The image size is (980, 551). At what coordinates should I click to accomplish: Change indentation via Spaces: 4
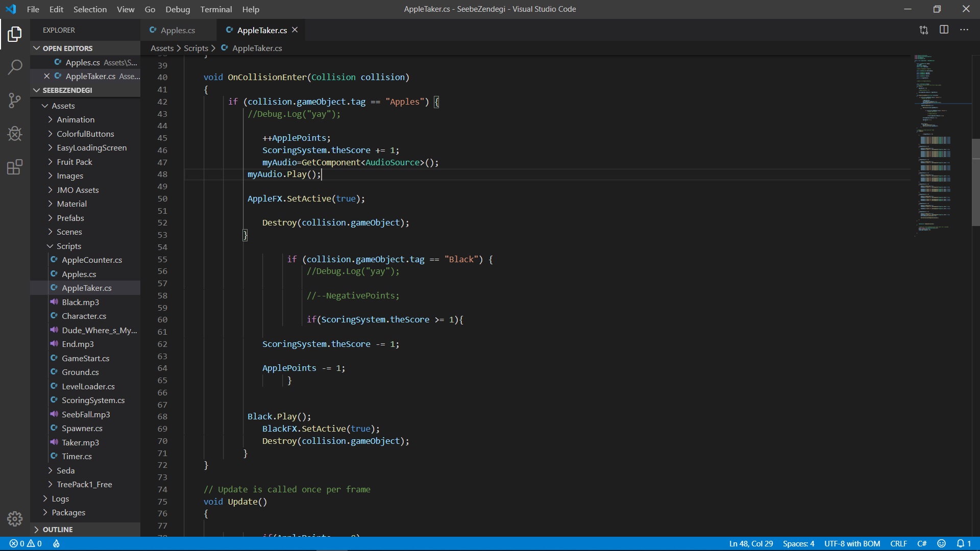798,544
